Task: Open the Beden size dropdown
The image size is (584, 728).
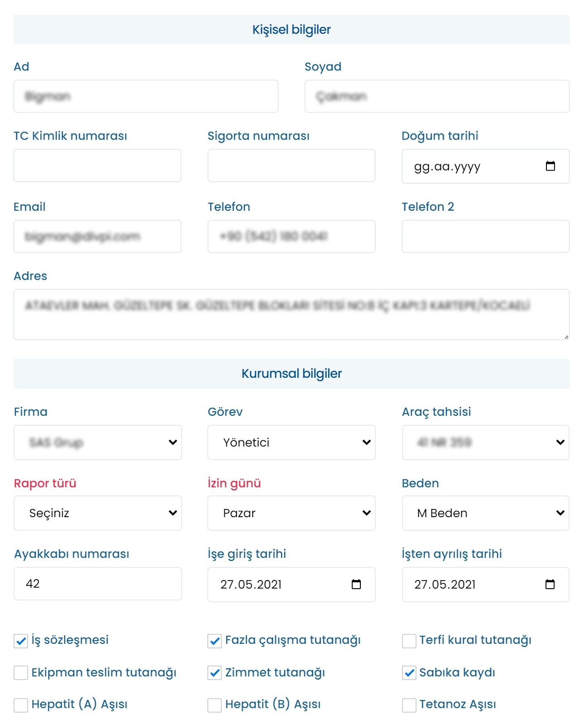Action: (485, 513)
